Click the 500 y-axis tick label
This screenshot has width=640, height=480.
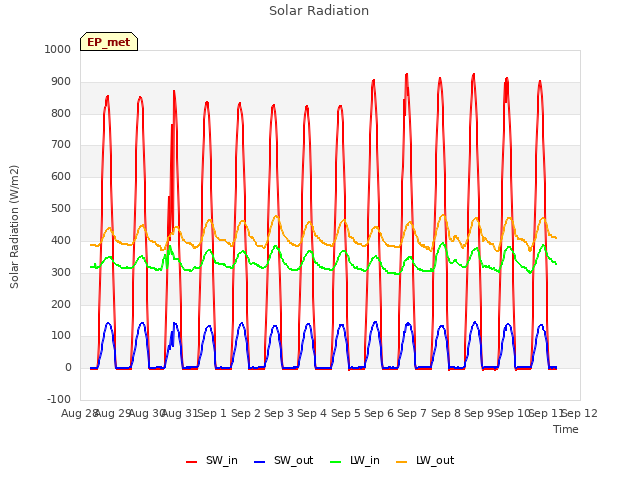(61, 209)
